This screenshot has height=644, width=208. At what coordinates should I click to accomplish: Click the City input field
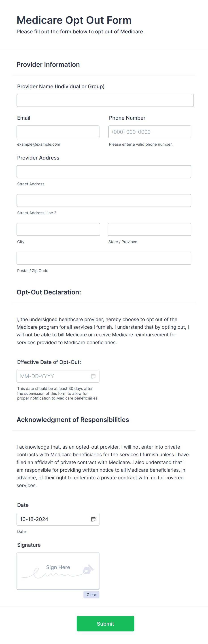coord(58,229)
